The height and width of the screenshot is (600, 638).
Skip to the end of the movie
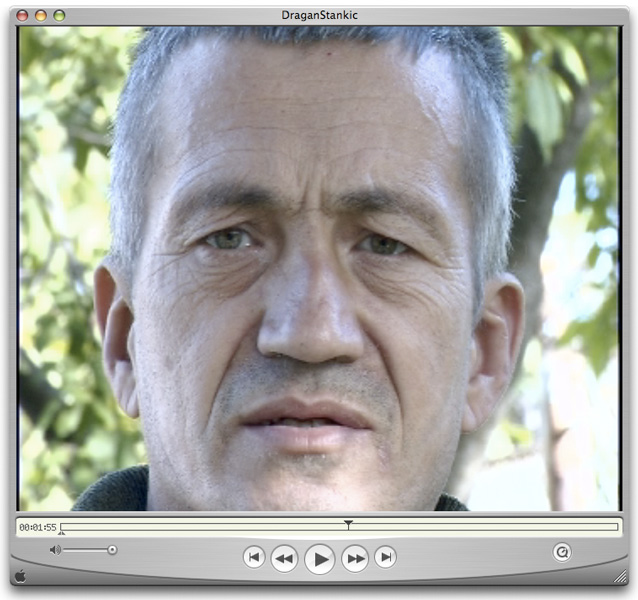[x=385, y=557]
